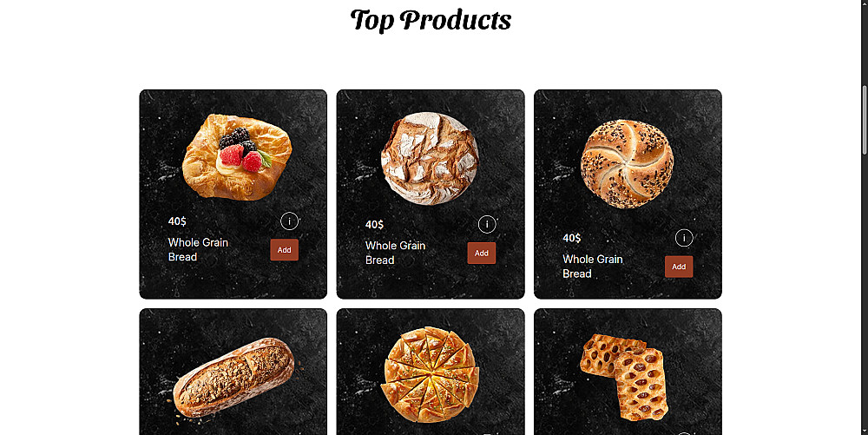The image size is (868, 435).
Task: Select the 40$ price under the rustic loaf
Action: click(374, 225)
